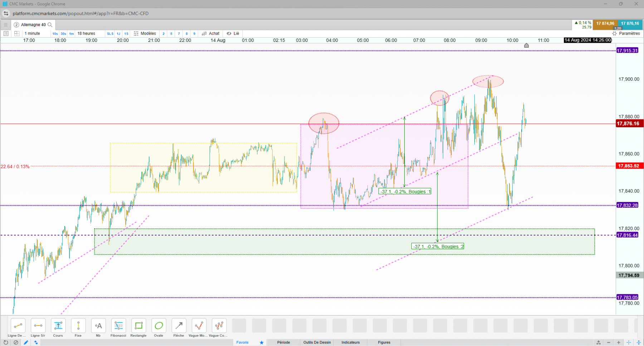Click the undo circular arrow icon
This screenshot has width=644, height=346.
coord(6,342)
